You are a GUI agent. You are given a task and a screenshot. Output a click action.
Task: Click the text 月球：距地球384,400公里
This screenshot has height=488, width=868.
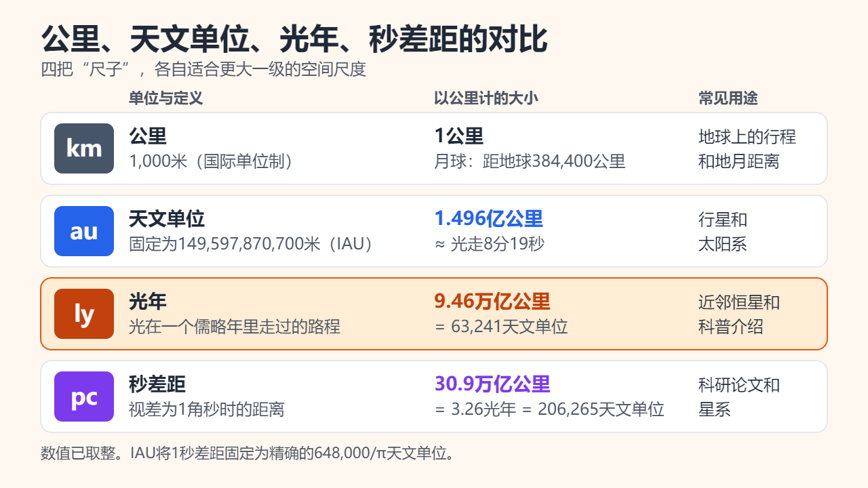click(530, 161)
